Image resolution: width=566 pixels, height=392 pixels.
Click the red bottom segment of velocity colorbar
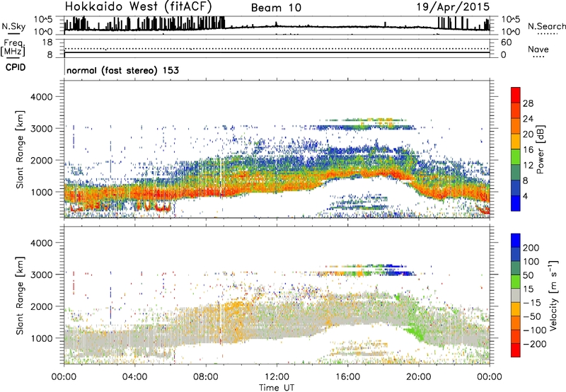(516, 350)
